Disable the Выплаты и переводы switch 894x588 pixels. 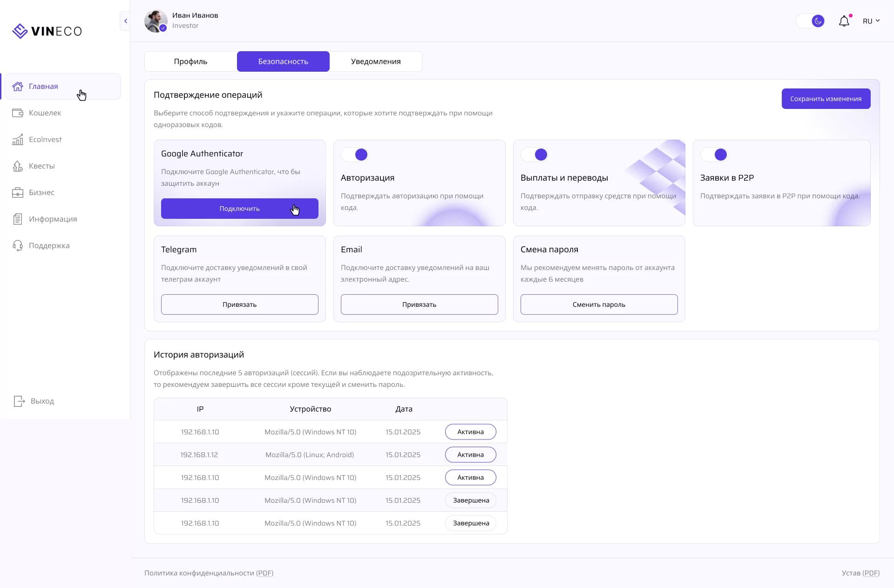click(535, 155)
